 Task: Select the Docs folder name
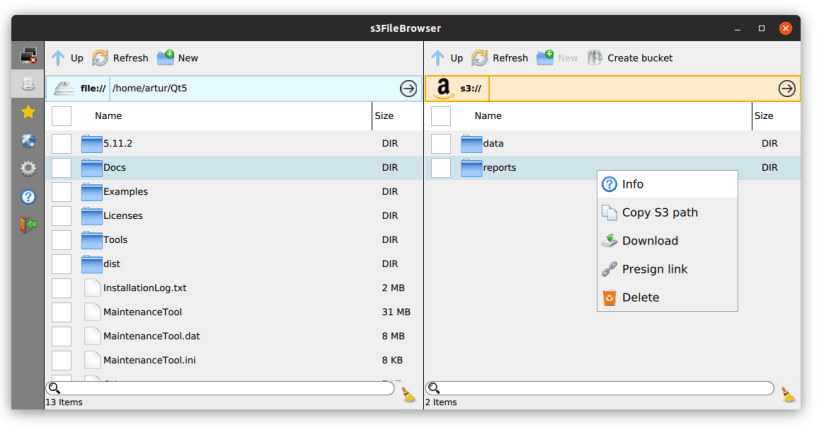point(114,168)
